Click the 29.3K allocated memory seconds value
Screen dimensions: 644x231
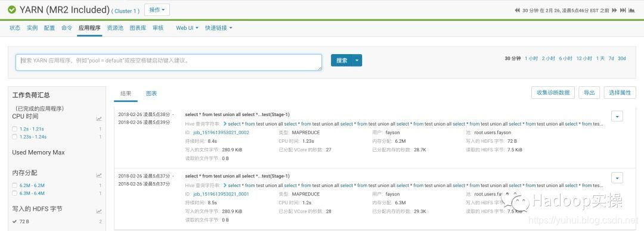(x=420, y=211)
